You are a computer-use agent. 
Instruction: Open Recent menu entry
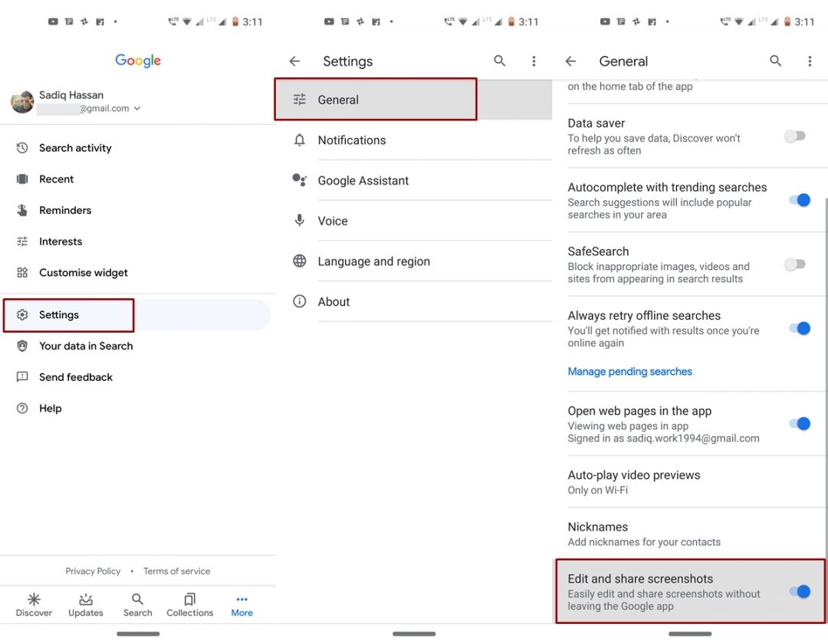point(138,179)
